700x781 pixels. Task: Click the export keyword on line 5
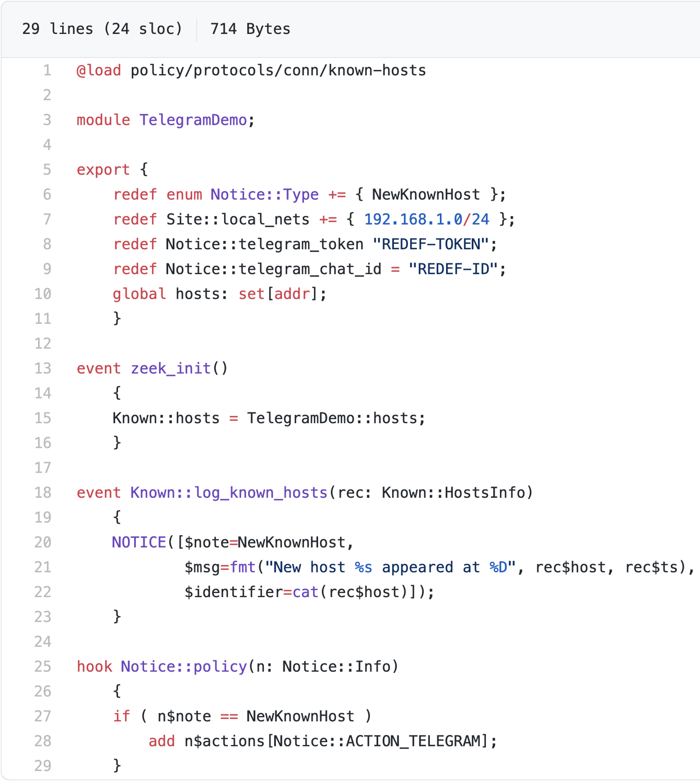pos(103,169)
